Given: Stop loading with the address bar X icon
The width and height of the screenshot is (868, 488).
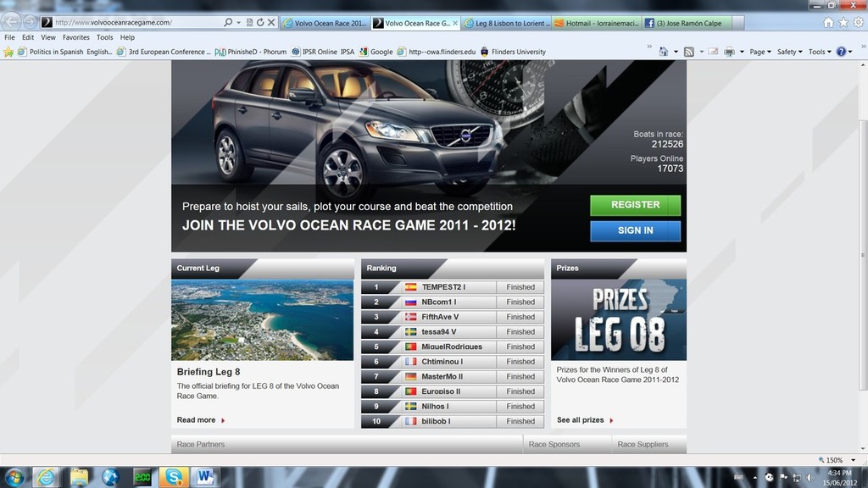Looking at the screenshot, I should [271, 23].
